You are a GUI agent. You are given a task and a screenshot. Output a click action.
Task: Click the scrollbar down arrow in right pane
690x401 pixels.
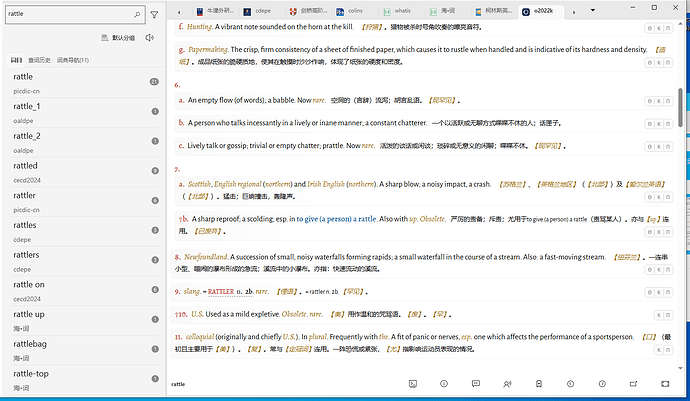[x=680, y=368]
